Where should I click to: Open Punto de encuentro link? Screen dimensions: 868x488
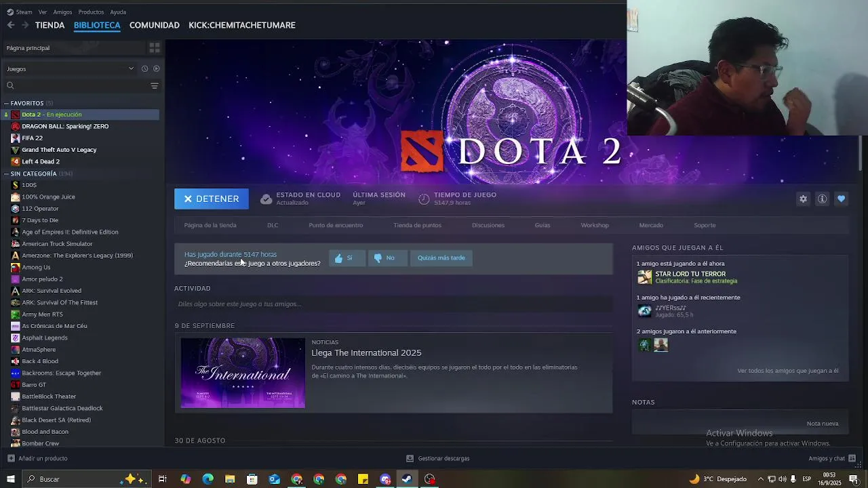pyautogui.click(x=336, y=225)
